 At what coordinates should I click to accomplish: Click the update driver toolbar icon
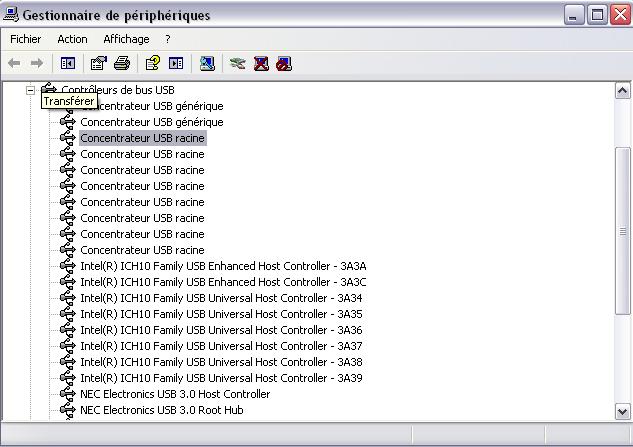click(237, 63)
